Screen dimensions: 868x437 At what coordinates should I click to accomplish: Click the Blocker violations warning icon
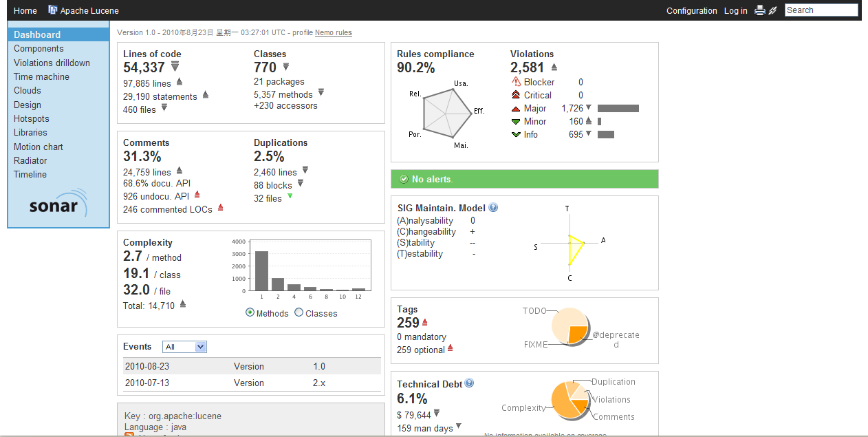pyautogui.click(x=517, y=82)
